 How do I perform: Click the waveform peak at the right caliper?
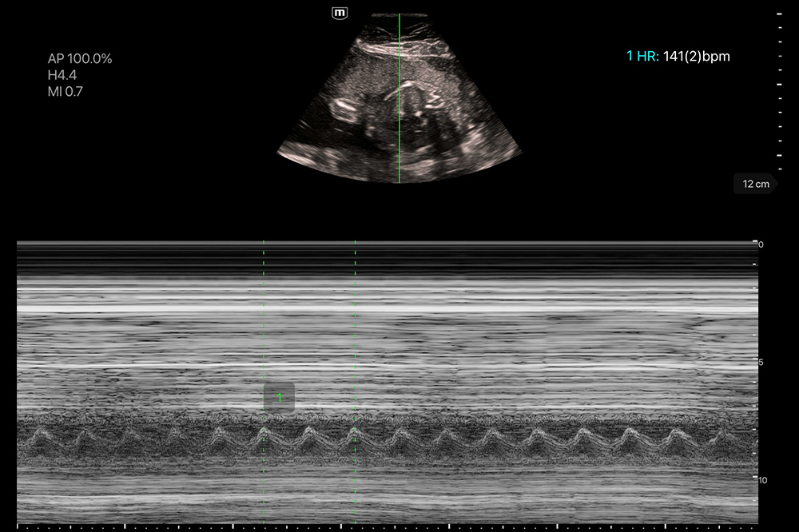355,430
